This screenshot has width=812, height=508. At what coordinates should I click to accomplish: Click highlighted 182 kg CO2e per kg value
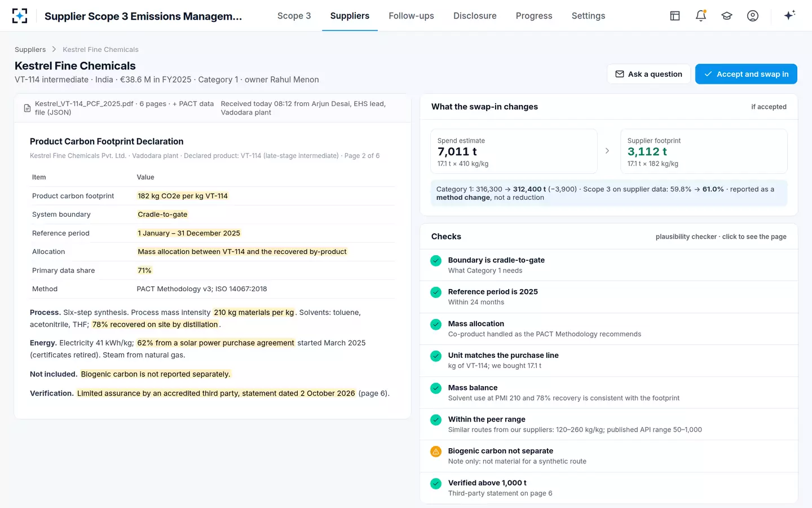[x=183, y=196]
